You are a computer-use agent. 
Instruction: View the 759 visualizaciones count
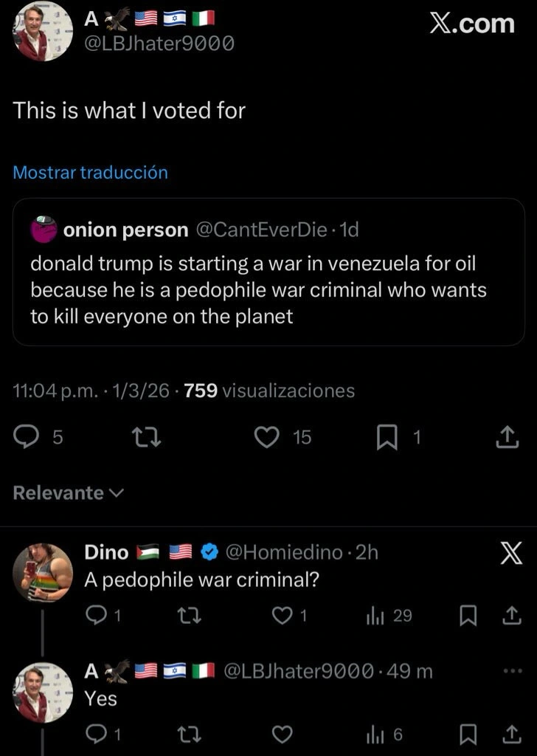coord(269,391)
